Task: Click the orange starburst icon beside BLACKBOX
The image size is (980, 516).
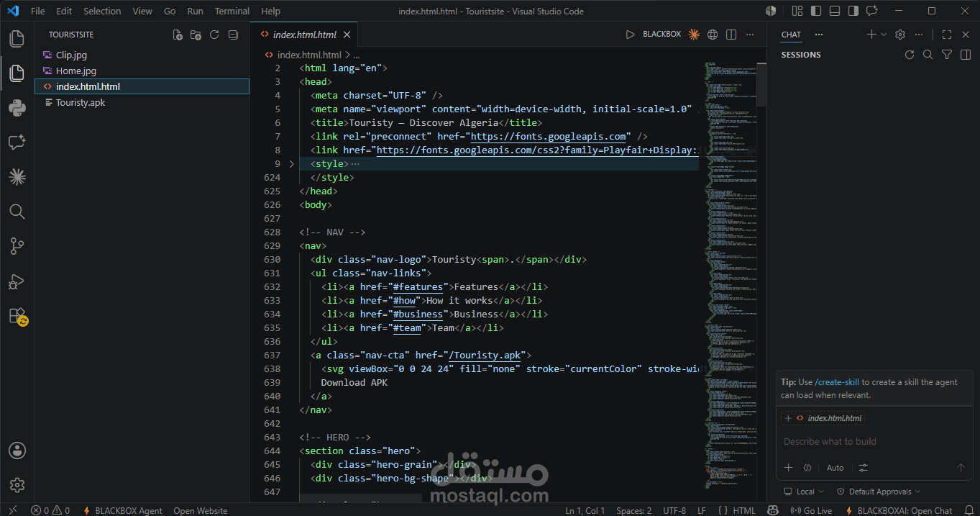Action: (x=694, y=35)
